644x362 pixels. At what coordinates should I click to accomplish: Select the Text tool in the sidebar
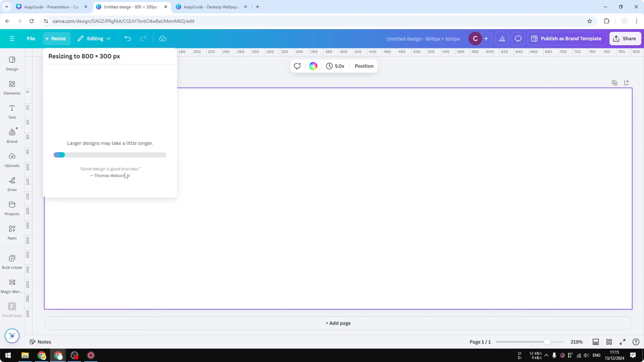click(12, 112)
